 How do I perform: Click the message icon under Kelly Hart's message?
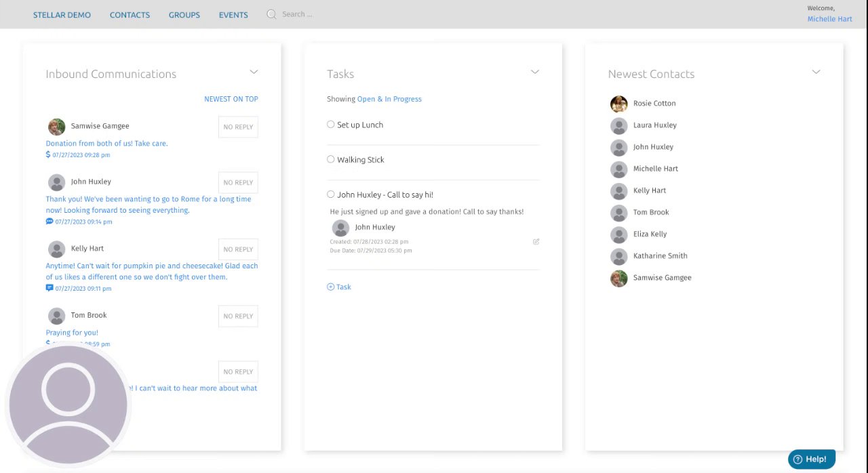50,288
